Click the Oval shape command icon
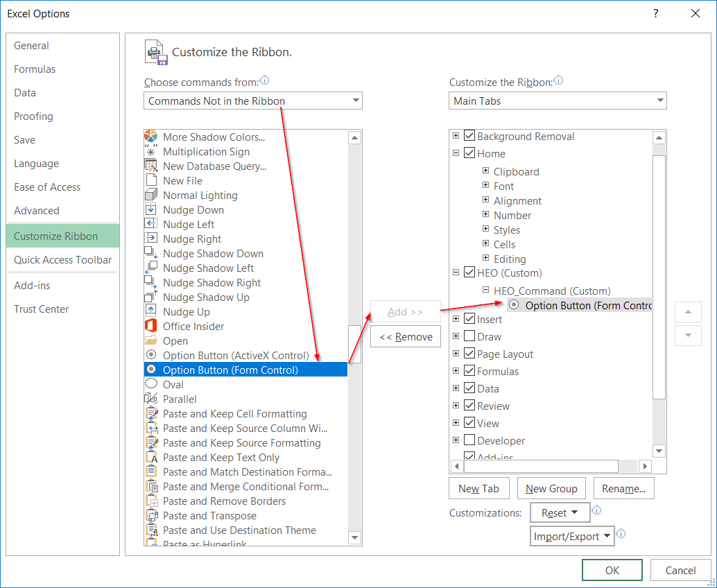The image size is (717, 588). pos(153,384)
